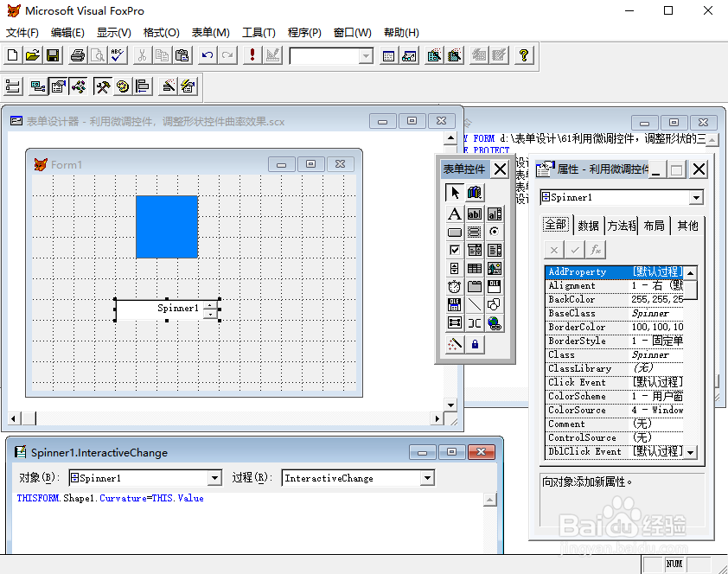Pick the Label control tool
Viewport: 728px width, 574px height.
tap(455, 214)
